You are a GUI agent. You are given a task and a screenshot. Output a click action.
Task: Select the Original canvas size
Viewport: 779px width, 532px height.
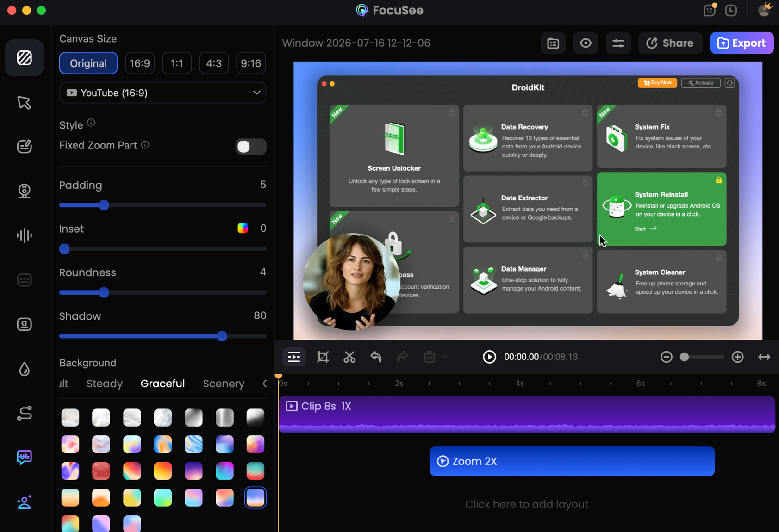(x=88, y=63)
